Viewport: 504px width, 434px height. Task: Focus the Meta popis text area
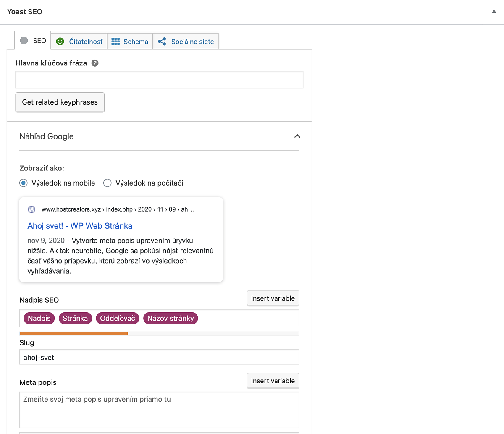pos(159,410)
